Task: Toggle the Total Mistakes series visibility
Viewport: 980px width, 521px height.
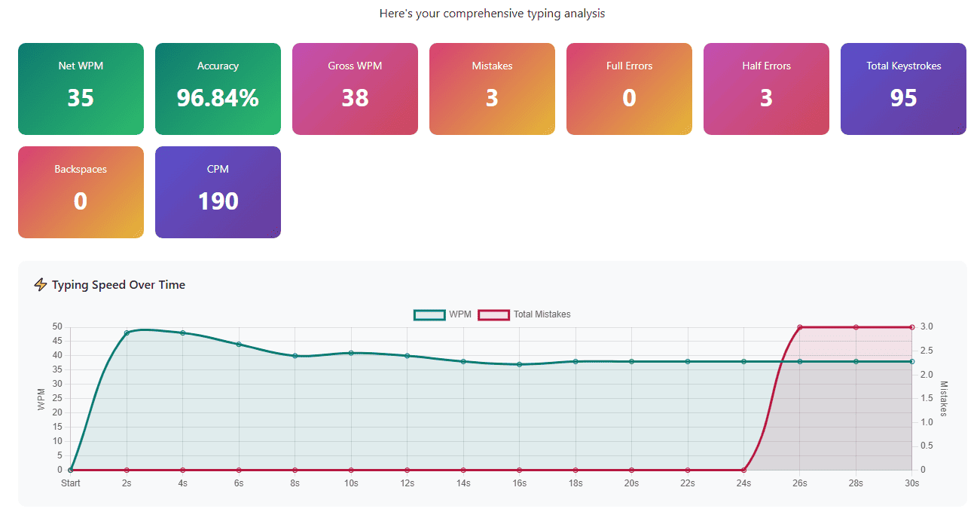Action: click(525, 314)
